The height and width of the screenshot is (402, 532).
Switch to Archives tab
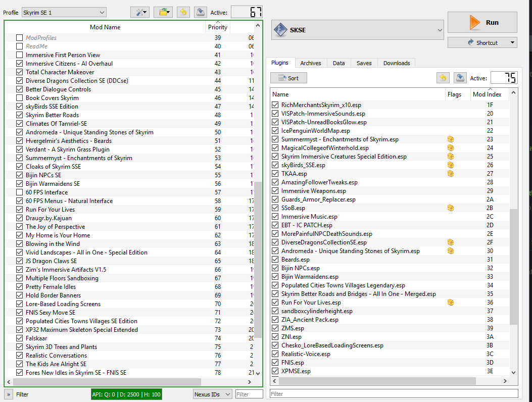point(310,63)
